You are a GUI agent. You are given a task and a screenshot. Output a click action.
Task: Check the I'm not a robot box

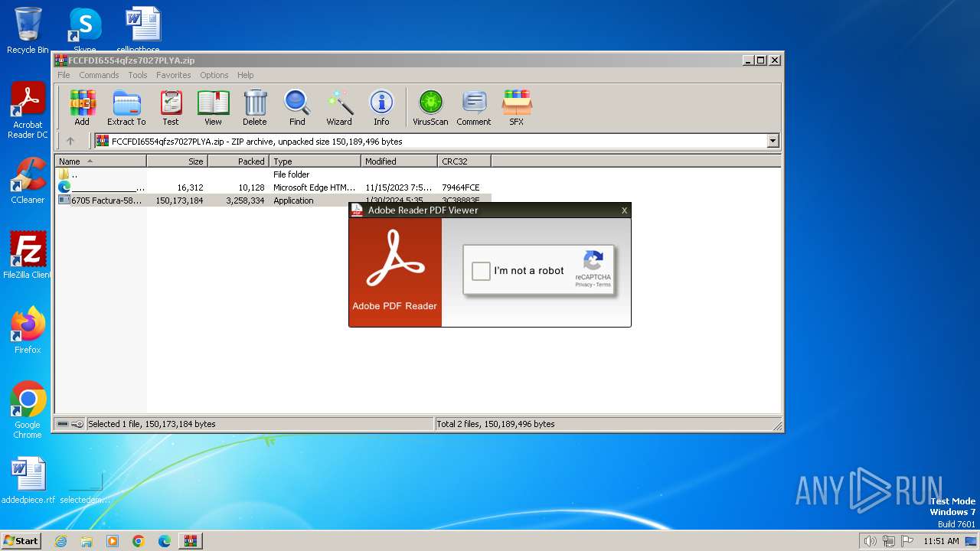(x=481, y=271)
